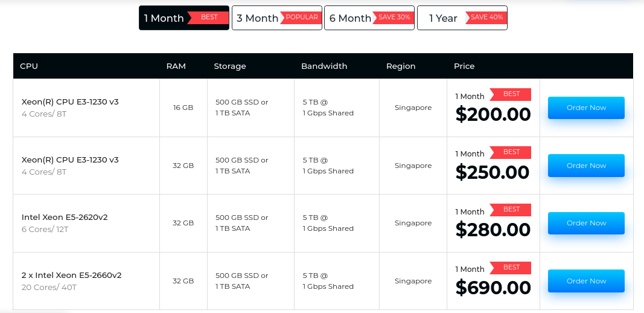This screenshot has height=313, width=644.
Task: Switch to the 3 Month billing tab
Action: tap(258, 18)
